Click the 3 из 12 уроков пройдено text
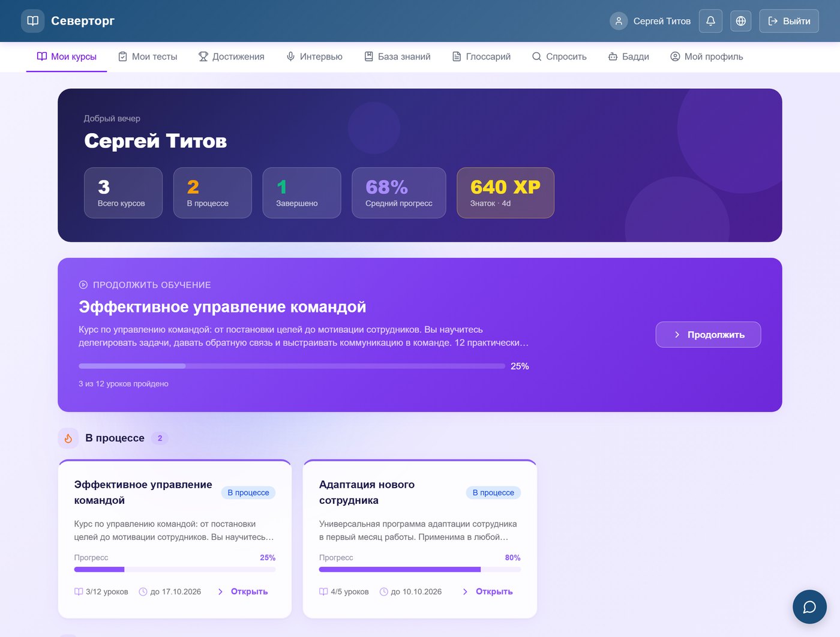This screenshot has height=637, width=840. click(x=124, y=384)
